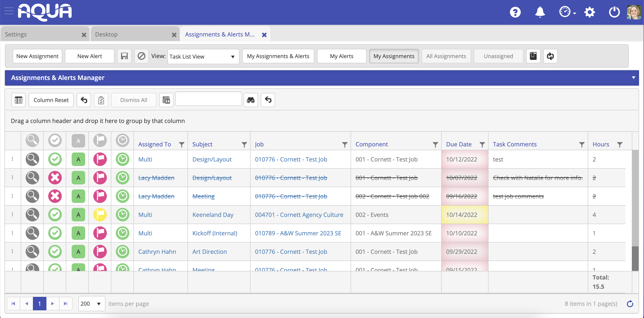Screen dimensions: 644x318
Task: Click the vertical scrollbar of the grid
Action: point(635,210)
